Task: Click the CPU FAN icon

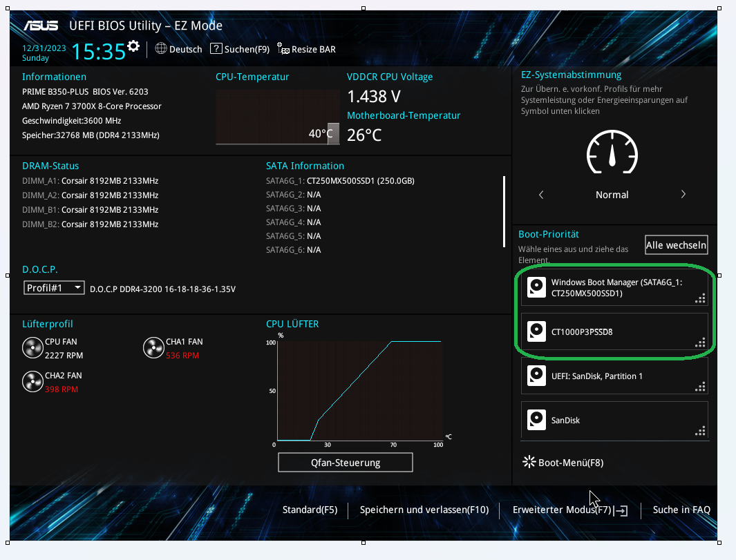Action: point(33,348)
